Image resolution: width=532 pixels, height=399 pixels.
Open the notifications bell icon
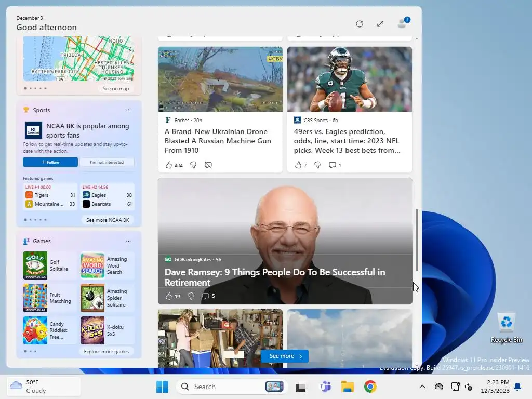(x=518, y=387)
